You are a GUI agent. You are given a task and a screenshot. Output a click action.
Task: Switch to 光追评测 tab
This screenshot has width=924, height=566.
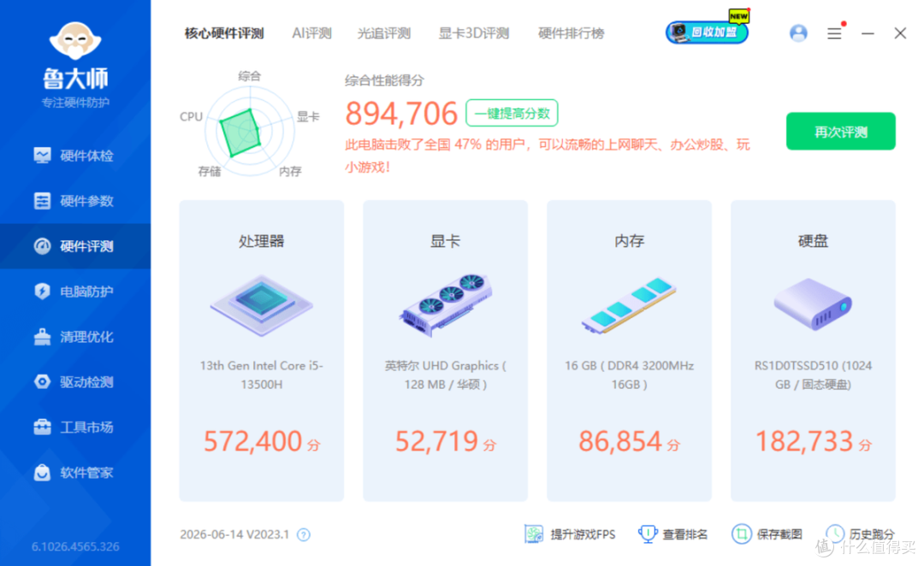pos(383,33)
